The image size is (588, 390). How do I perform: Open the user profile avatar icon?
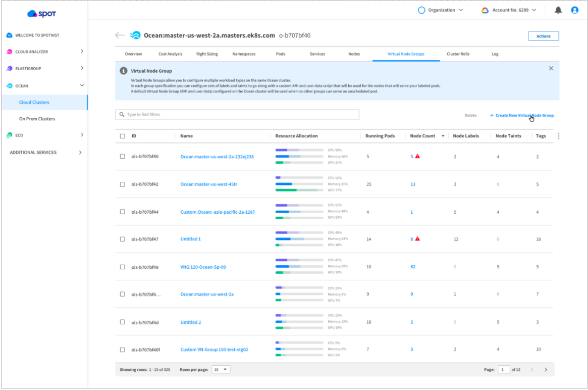coord(574,10)
